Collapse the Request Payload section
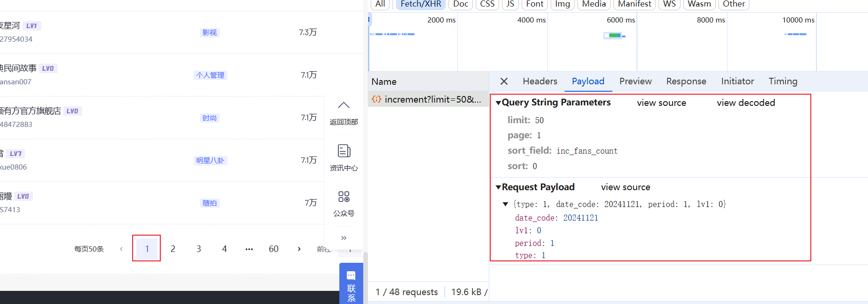Screen dimensions: 868x304 click(x=498, y=187)
